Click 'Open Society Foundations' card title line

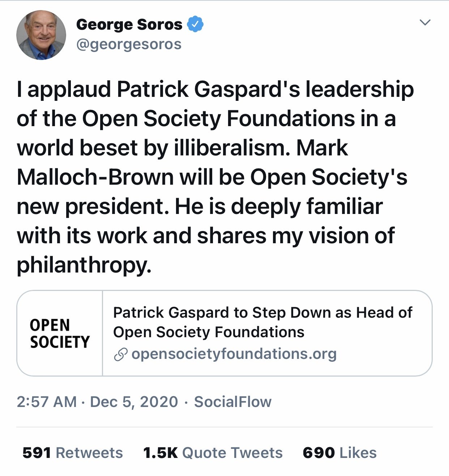point(209,332)
